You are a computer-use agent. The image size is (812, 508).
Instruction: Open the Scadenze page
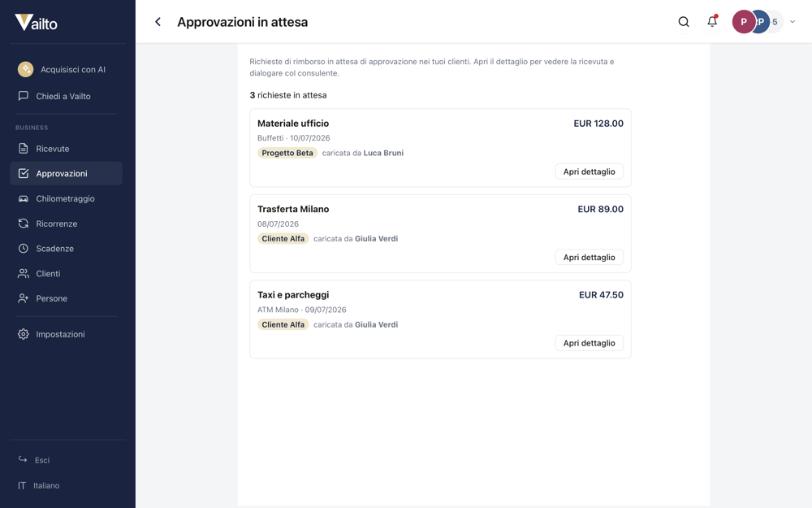coord(67,248)
